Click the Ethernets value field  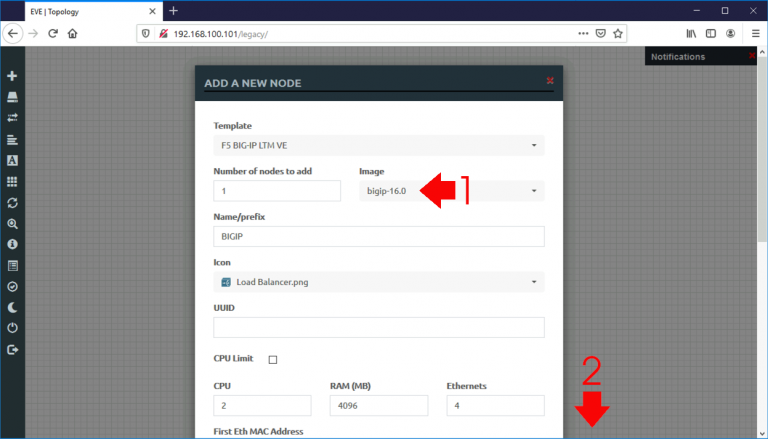tap(495, 406)
